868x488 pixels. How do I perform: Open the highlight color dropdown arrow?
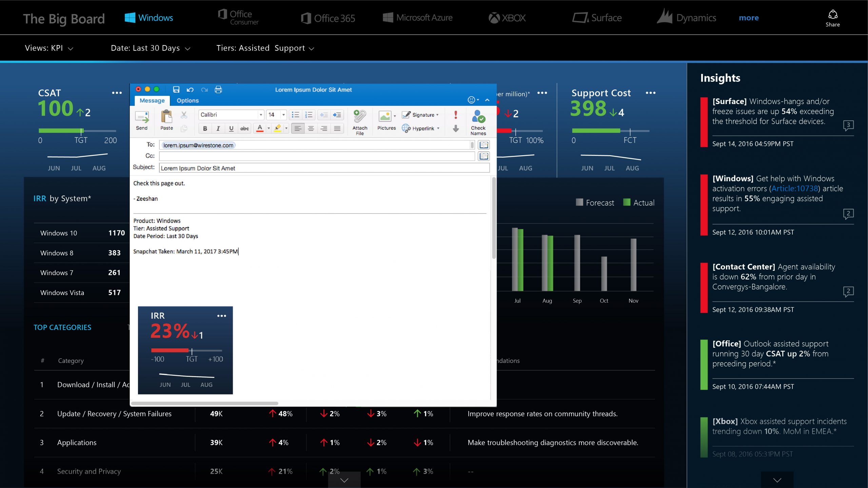tap(286, 128)
